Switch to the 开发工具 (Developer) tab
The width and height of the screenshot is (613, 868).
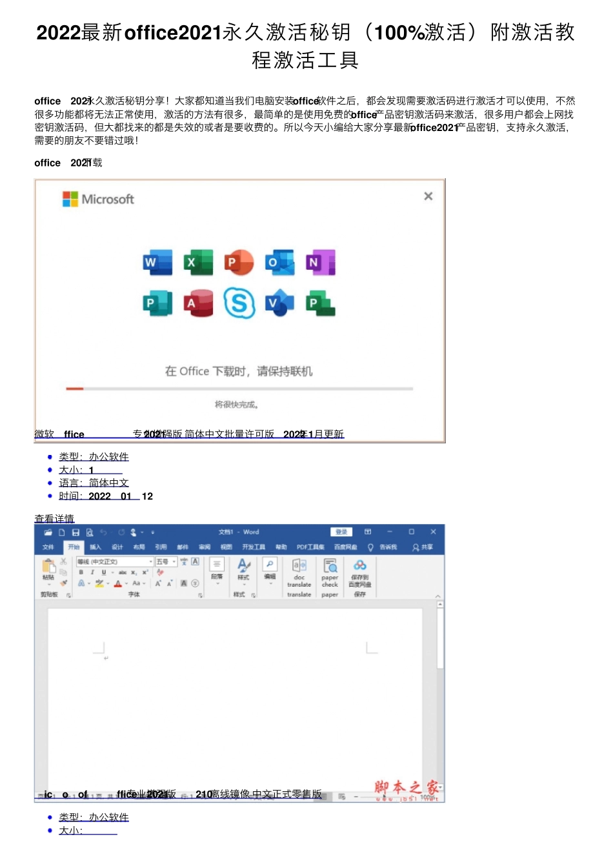(254, 547)
